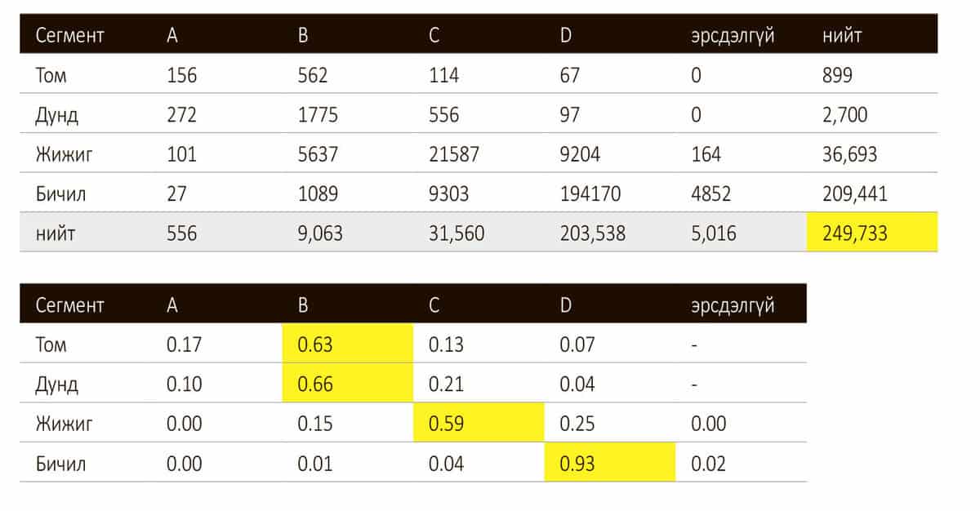Viewport: 980px width, 511px height.
Task: Click the 194170 cell
Action: tap(590, 194)
